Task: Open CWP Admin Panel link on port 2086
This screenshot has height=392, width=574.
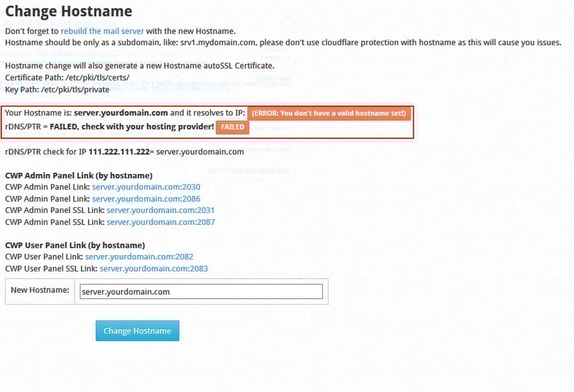Action: coord(147,198)
